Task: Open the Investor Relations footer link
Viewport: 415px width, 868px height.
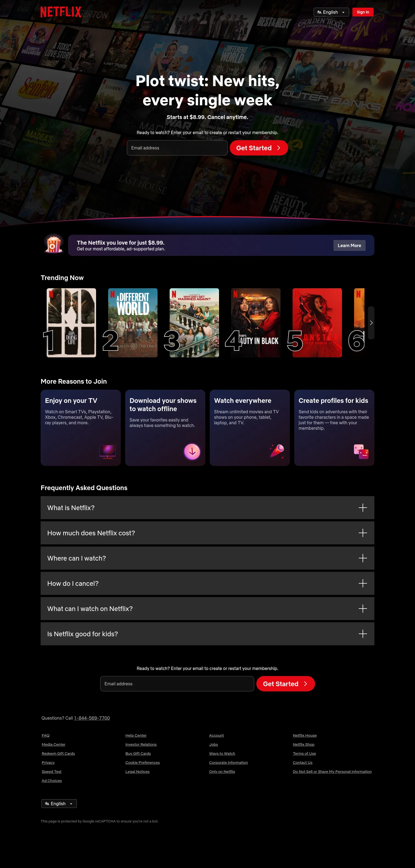Action: (141, 744)
